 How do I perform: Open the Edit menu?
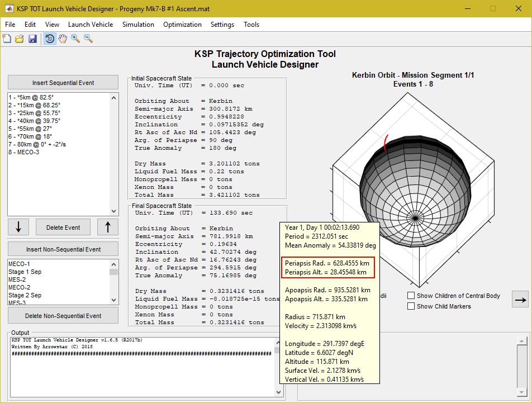30,25
